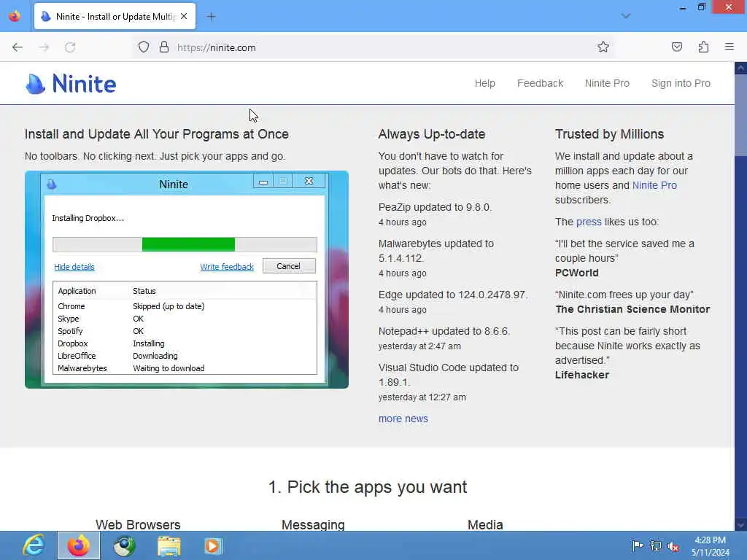
Task: Click the padlock site security icon
Action: pos(164,47)
